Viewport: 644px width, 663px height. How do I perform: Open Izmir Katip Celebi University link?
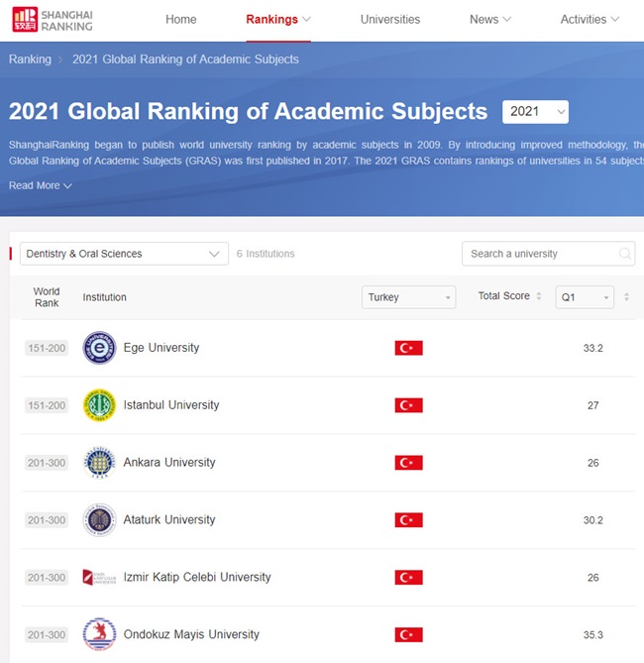pos(197,577)
